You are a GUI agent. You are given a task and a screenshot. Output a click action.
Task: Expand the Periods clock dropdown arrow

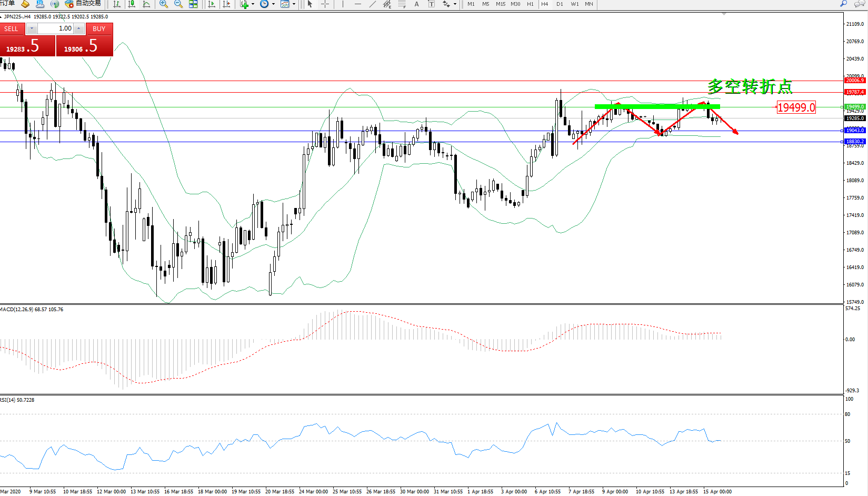(273, 4)
